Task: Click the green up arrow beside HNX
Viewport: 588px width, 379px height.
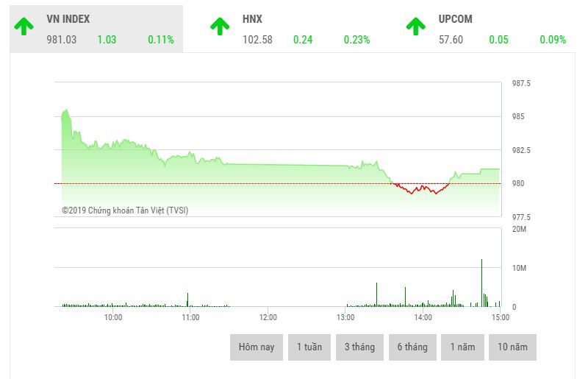Action: click(x=220, y=26)
